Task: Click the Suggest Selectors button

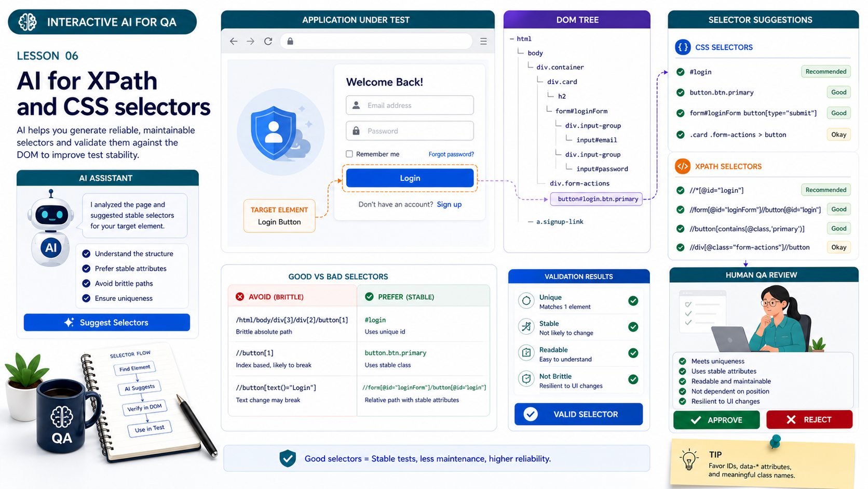Action: point(107,322)
